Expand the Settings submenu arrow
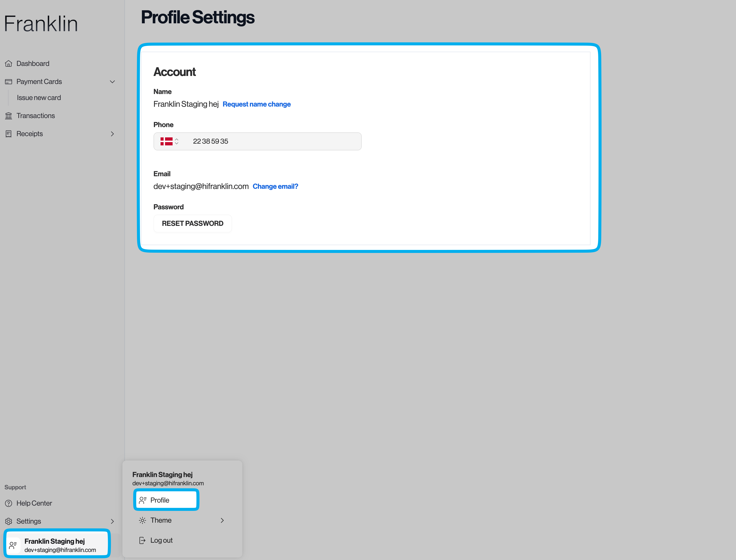This screenshot has width=736, height=560. coord(112,521)
